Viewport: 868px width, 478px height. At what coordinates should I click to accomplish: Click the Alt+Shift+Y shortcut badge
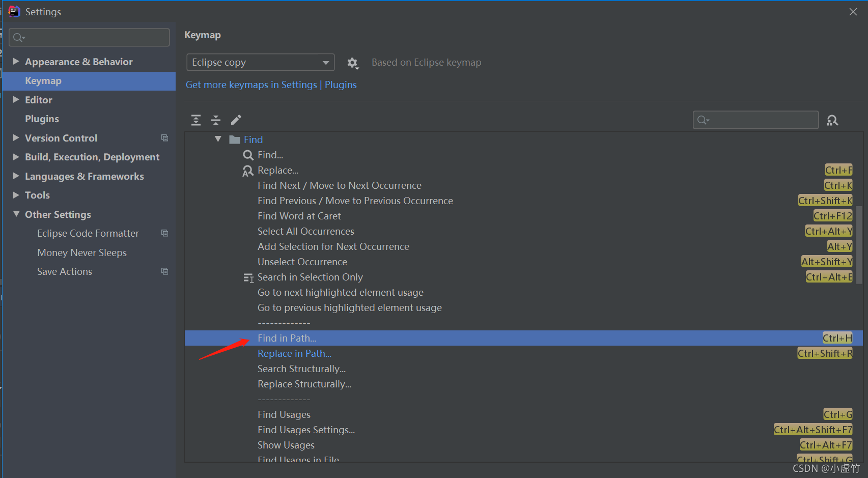pyautogui.click(x=827, y=262)
